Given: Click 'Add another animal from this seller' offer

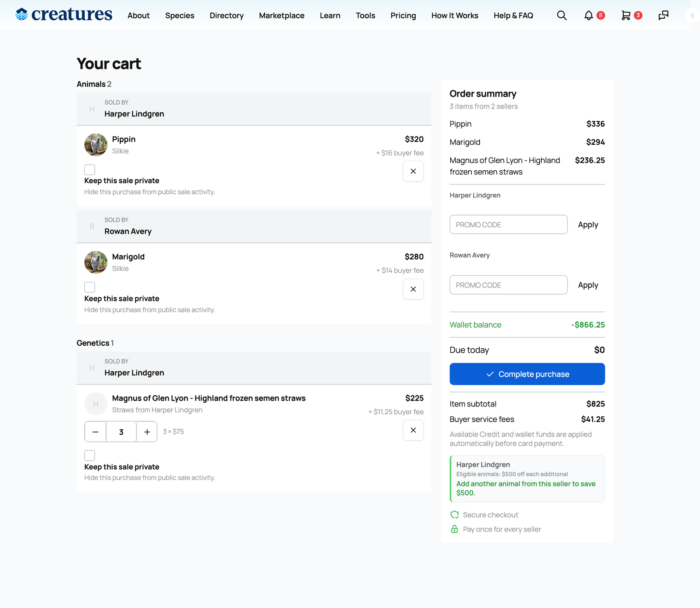Looking at the screenshot, I should [526, 488].
